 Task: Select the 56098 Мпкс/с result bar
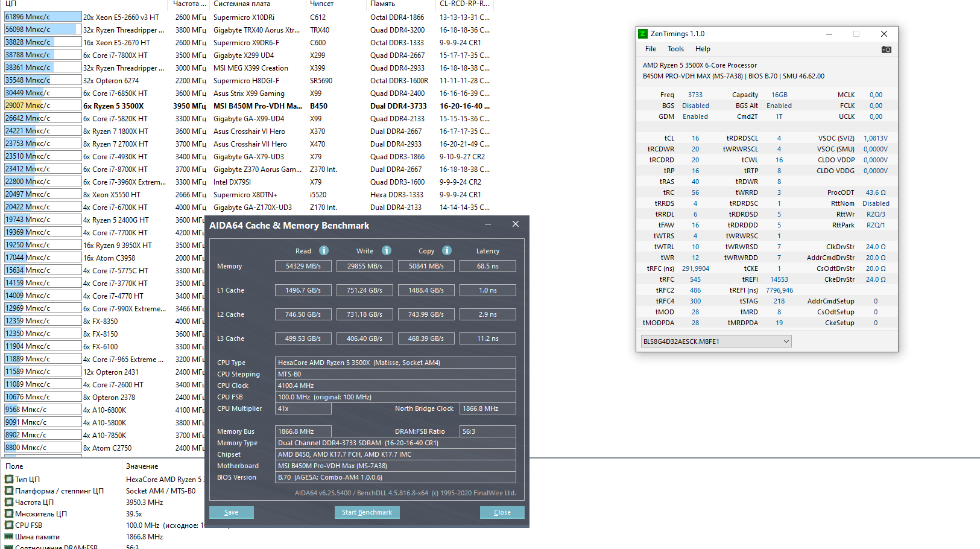tap(43, 30)
